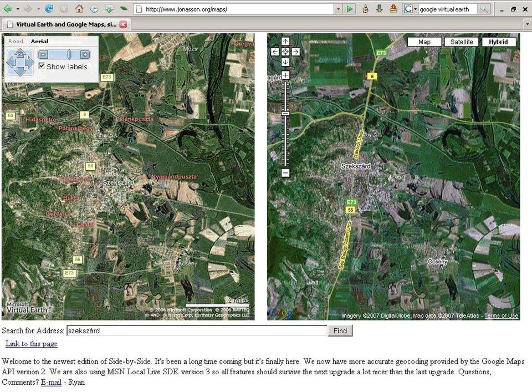Viewport: 532px width, 392px height.
Task: Click the Google map zoom slider handle
Action: [285, 113]
